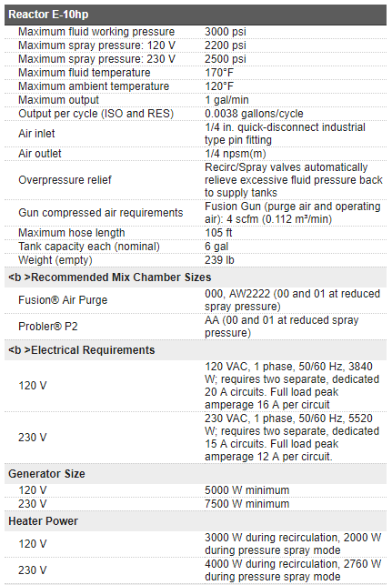The image size is (392, 585).
Task: Select the Gun compressed air requirements label
Action: (101, 213)
